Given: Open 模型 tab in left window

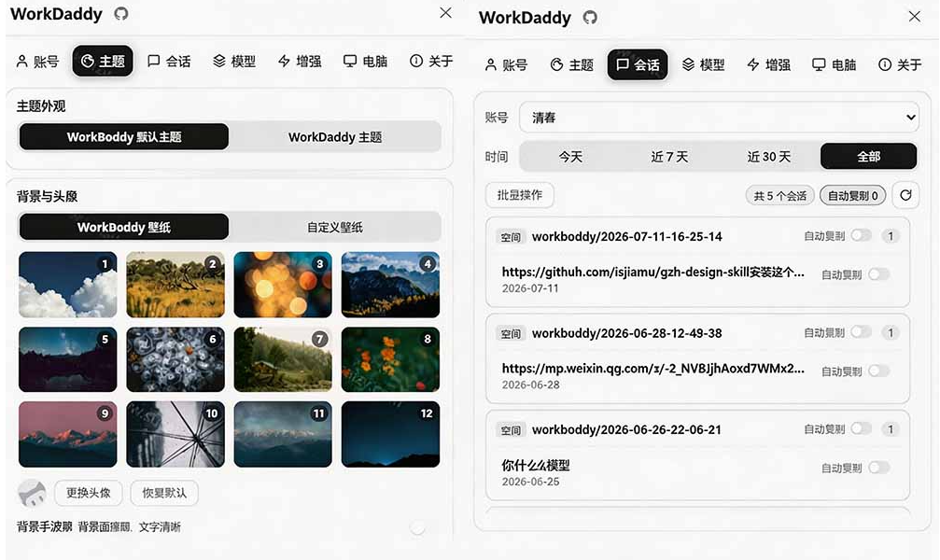Looking at the screenshot, I should pos(234,62).
